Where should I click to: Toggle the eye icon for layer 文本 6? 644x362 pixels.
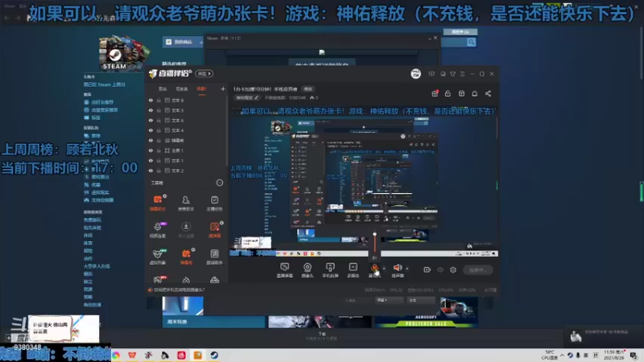click(151, 120)
